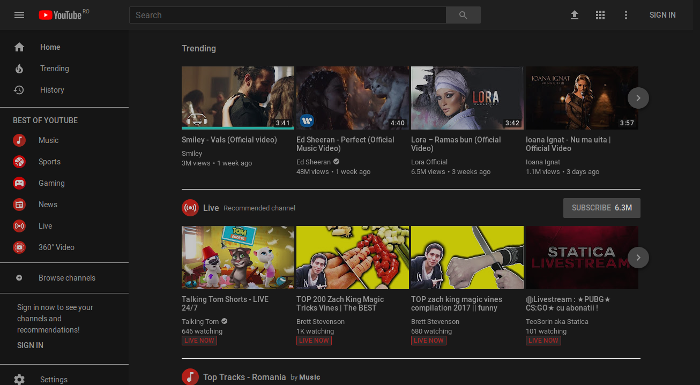Click the Music note sidebar icon
700x385 pixels.
[19, 140]
